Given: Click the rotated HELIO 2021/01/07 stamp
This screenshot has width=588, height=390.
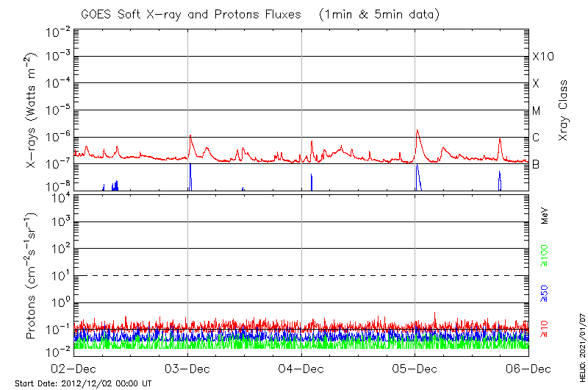Looking at the screenshot, I should pyautogui.click(x=581, y=352).
